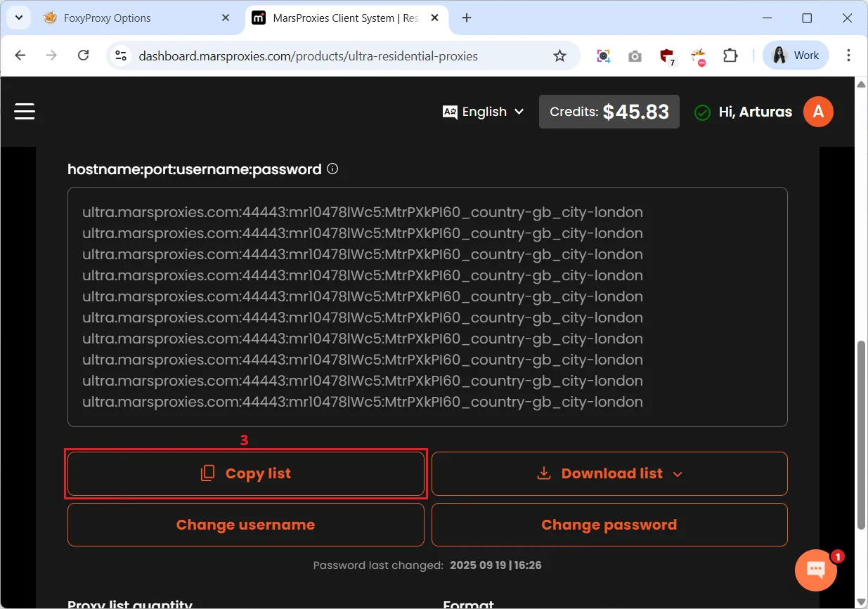Viewport: 868px width, 609px height.
Task: Open the Chrome Extensions puzzle icon
Action: tap(731, 55)
